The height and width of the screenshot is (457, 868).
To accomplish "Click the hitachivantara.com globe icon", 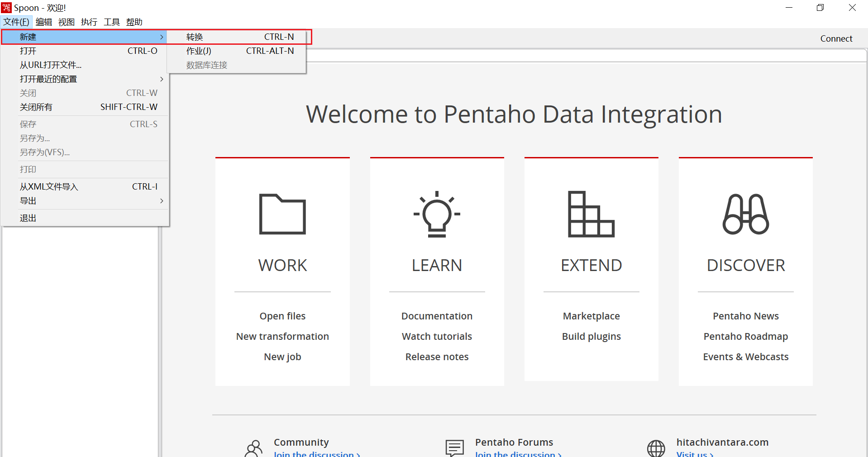I will 656,448.
